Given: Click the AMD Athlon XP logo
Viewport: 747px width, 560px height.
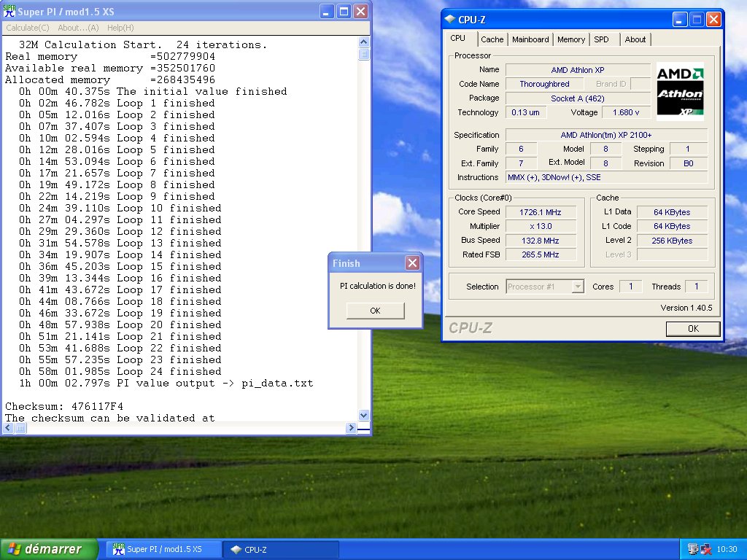Looking at the screenshot, I should [x=680, y=91].
